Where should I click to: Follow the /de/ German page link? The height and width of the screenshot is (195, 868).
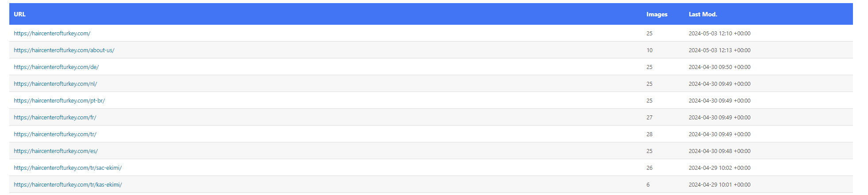pyautogui.click(x=56, y=67)
